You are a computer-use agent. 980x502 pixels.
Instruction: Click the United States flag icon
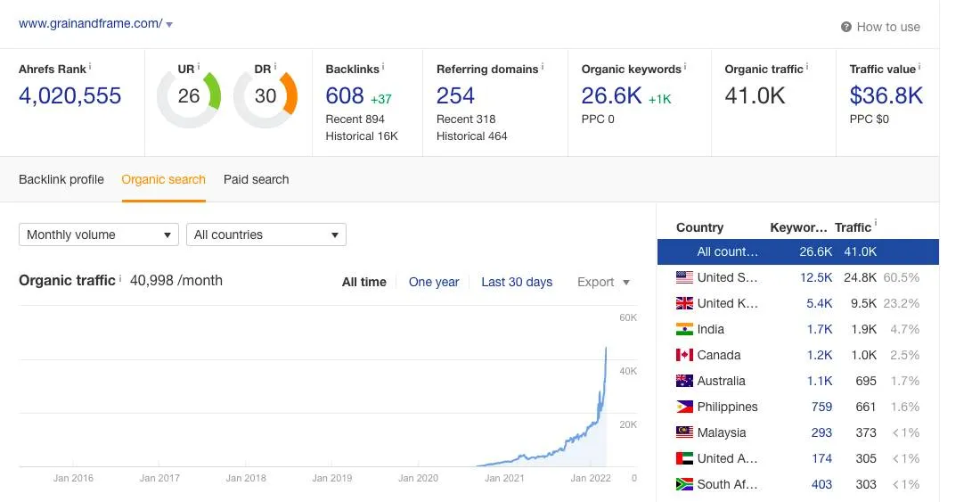point(684,277)
